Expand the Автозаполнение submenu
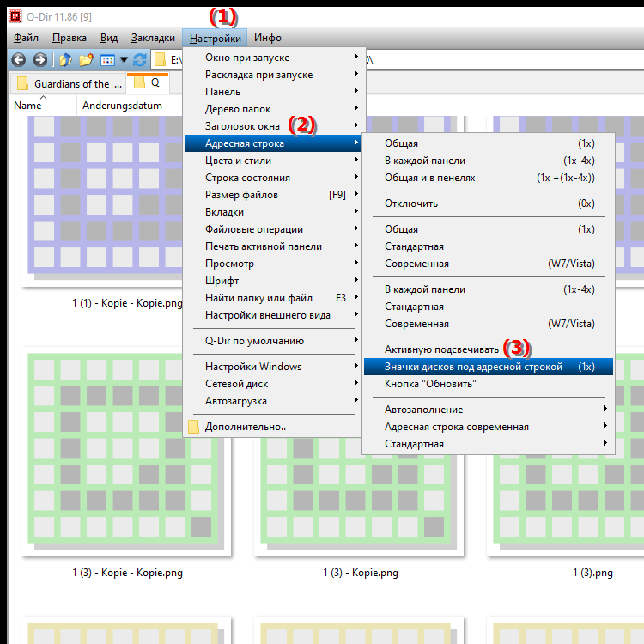 489,410
